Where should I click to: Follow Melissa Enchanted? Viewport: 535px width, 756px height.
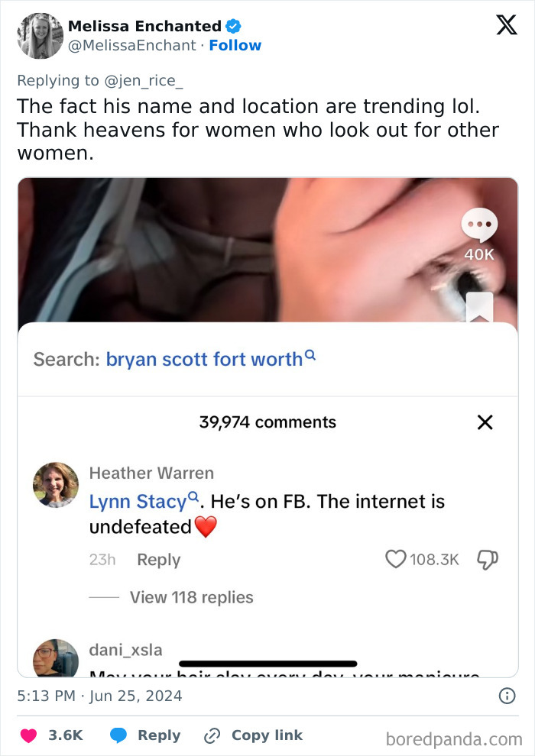pos(235,46)
